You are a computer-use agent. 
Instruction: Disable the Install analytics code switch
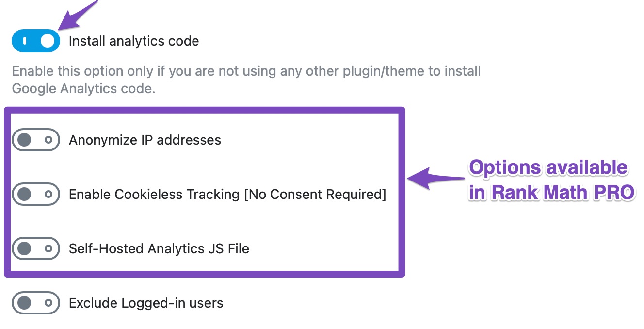pyautogui.click(x=36, y=41)
